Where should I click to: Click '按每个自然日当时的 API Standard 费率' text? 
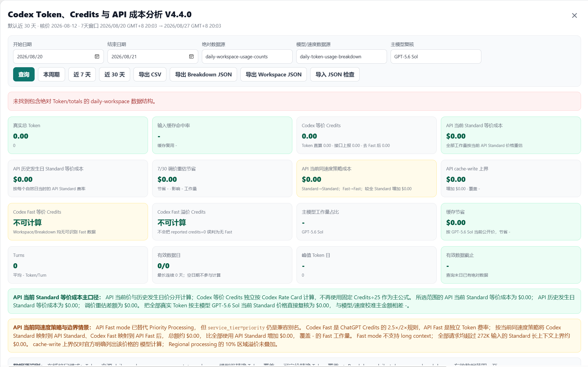coord(49,189)
